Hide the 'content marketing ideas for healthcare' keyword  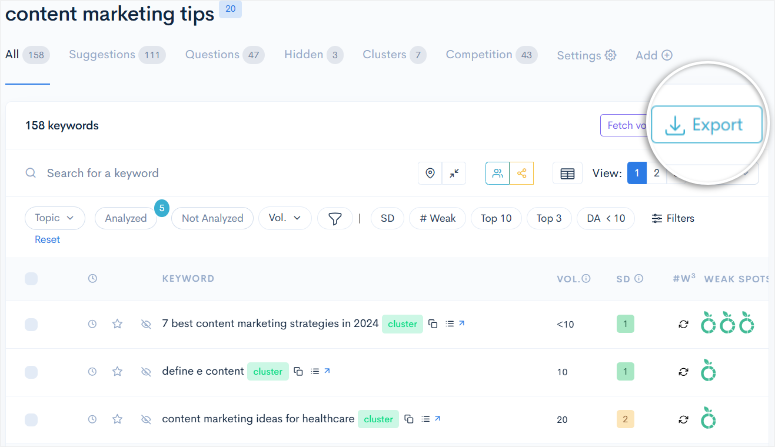tap(146, 419)
